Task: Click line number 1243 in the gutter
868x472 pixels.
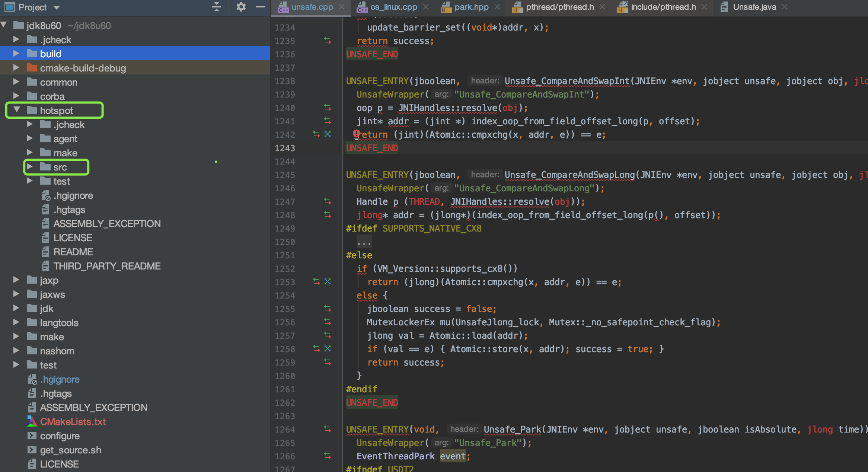Action: click(285, 148)
